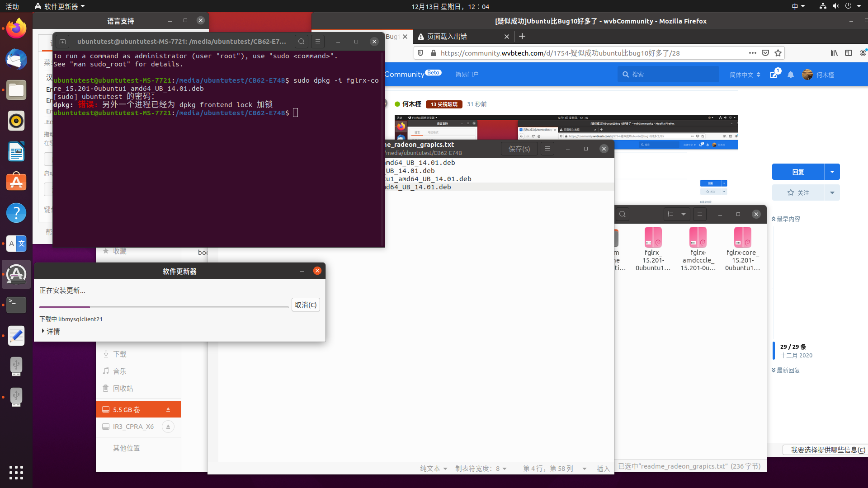Click Firefox bookmark star icon

point(778,53)
